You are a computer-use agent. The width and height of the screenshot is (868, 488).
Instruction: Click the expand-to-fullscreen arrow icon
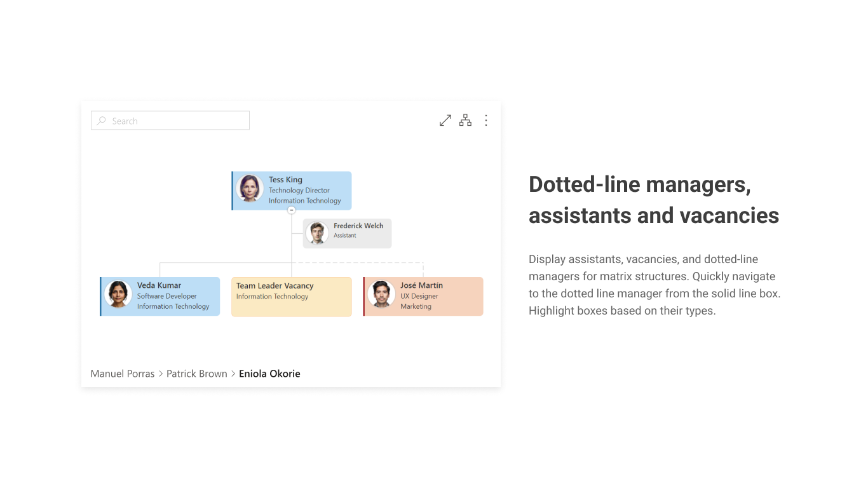[x=445, y=120]
